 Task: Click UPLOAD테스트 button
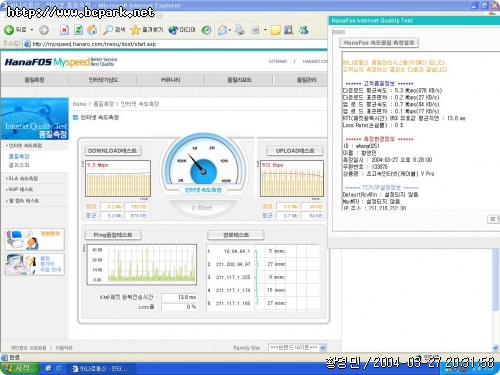tap(295, 151)
